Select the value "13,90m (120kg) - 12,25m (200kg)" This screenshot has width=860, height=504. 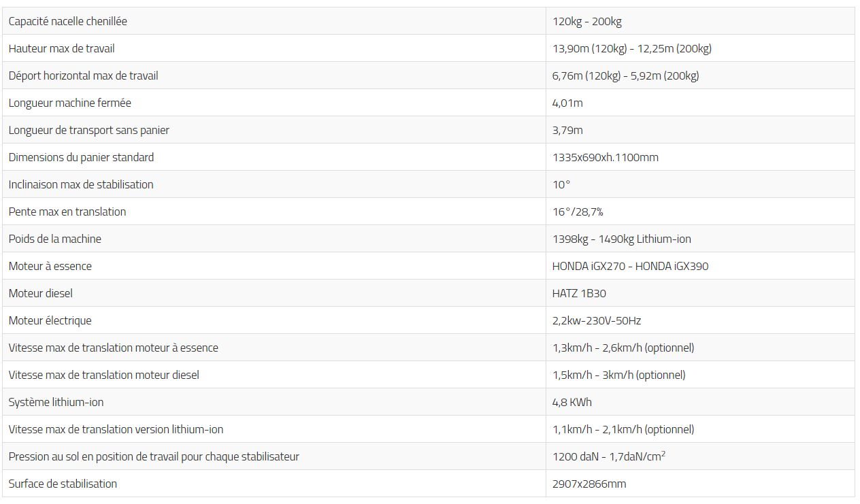pyautogui.click(x=632, y=48)
